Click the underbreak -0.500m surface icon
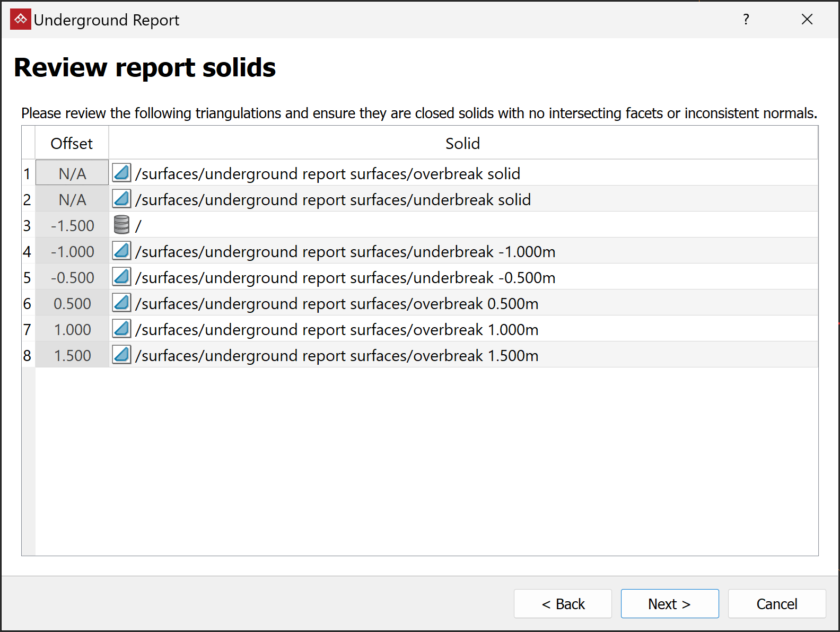This screenshot has height=632, width=840. [x=121, y=277]
